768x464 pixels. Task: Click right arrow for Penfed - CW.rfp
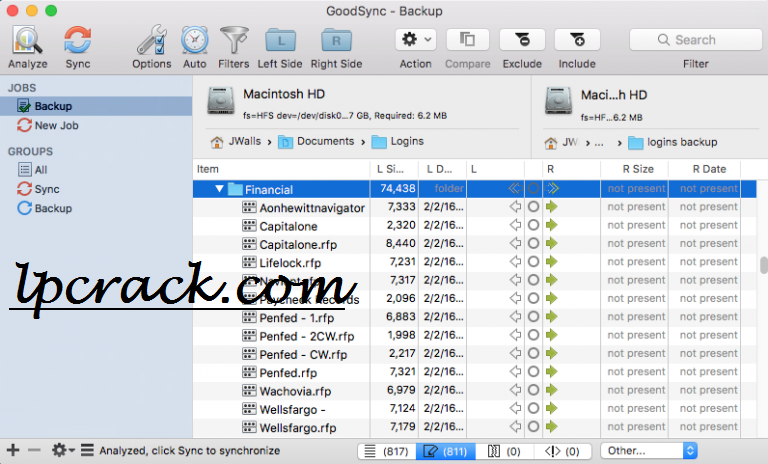point(552,353)
